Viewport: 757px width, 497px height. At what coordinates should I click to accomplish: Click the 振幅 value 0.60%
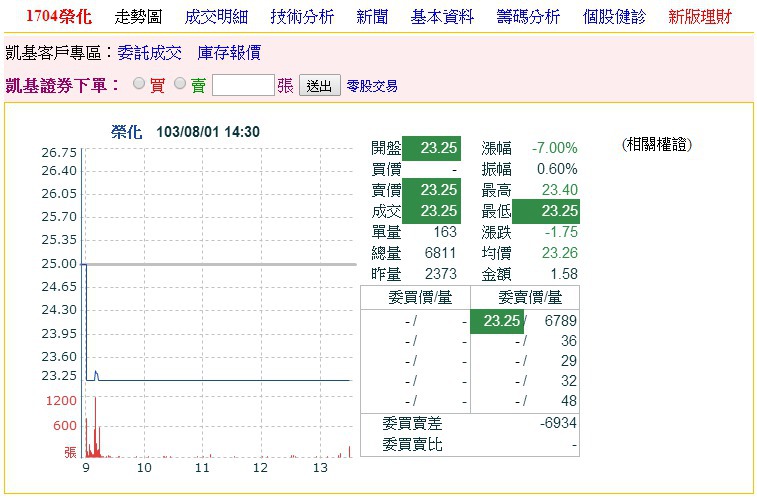pos(557,169)
